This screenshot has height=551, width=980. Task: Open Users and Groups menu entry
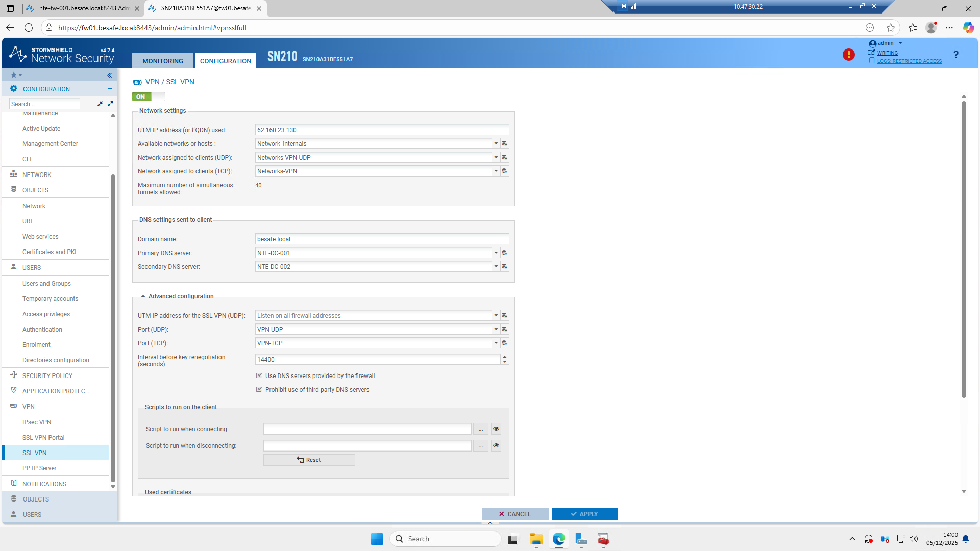click(46, 284)
